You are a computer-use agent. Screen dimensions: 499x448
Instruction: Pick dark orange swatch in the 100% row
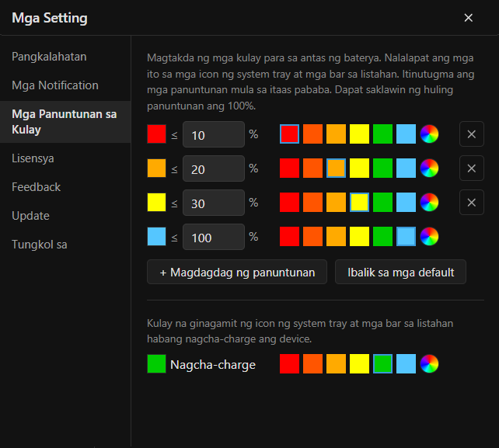point(312,236)
